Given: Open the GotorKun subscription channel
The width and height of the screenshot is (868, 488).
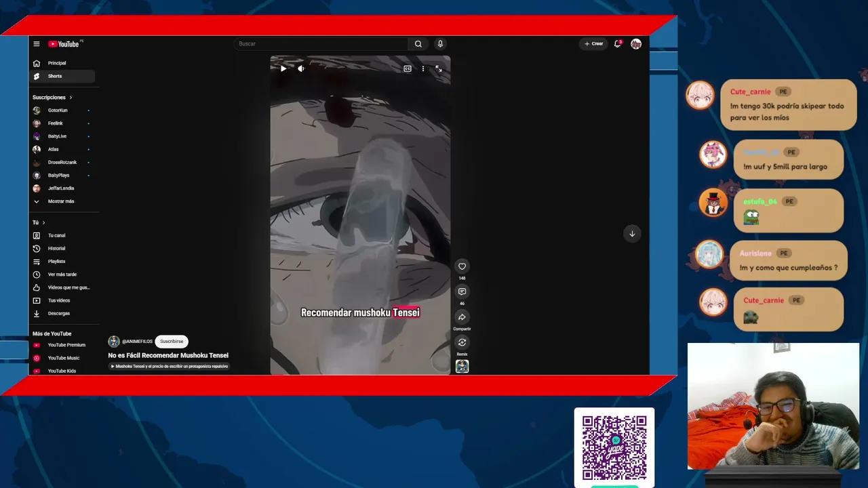Looking at the screenshot, I should [62, 110].
